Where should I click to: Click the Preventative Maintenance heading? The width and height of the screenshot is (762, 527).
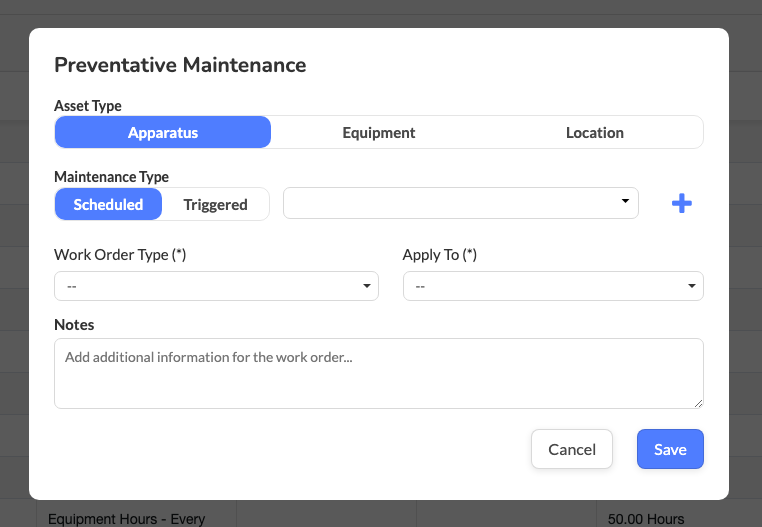pyautogui.click(x=180, y=65)
